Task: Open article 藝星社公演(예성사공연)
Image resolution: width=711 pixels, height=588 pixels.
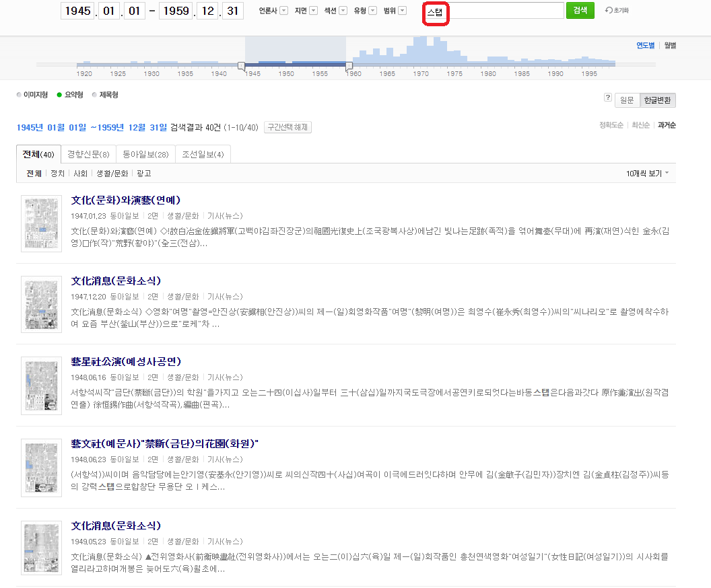Action: (x=126, y=361)
